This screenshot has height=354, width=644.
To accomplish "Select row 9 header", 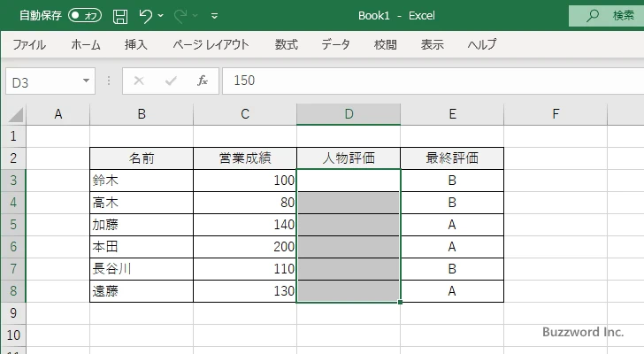I will tap(13, 313).
